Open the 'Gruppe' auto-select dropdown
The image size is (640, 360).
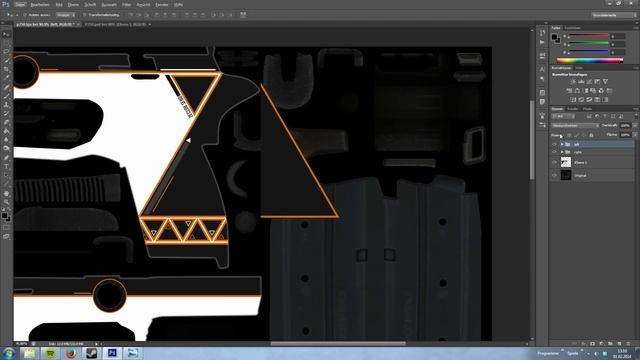[65, 15]
